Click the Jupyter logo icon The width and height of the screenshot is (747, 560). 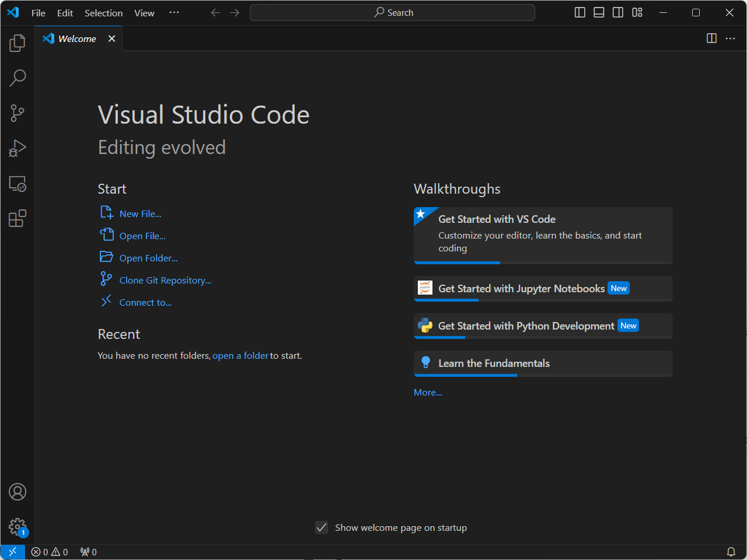pyautogui.click(x=425, y=288)
